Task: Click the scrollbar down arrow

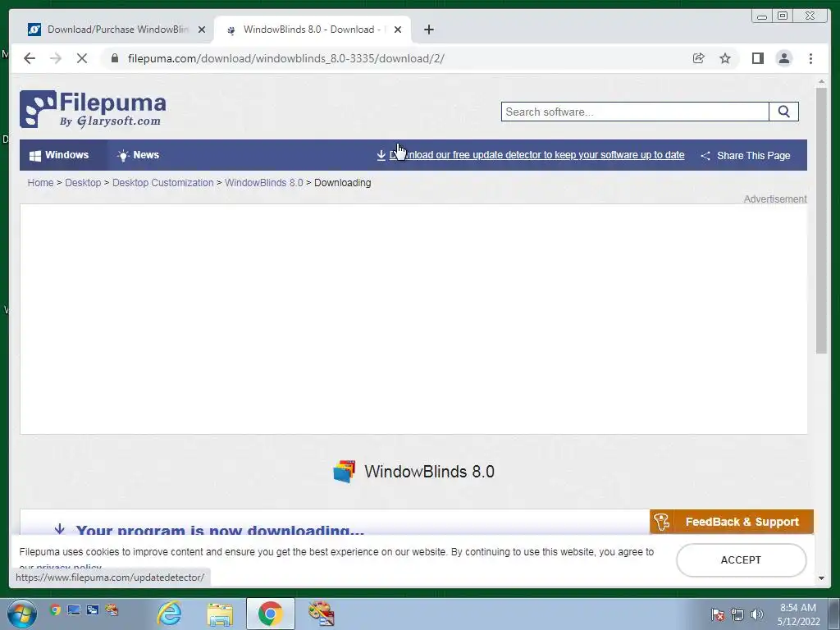Action: coord(822,578)
